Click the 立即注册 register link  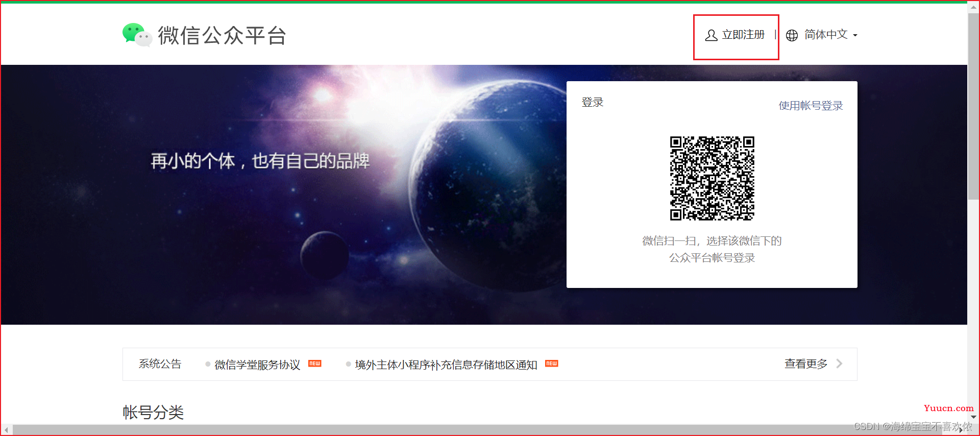click(x=743, y=35)
